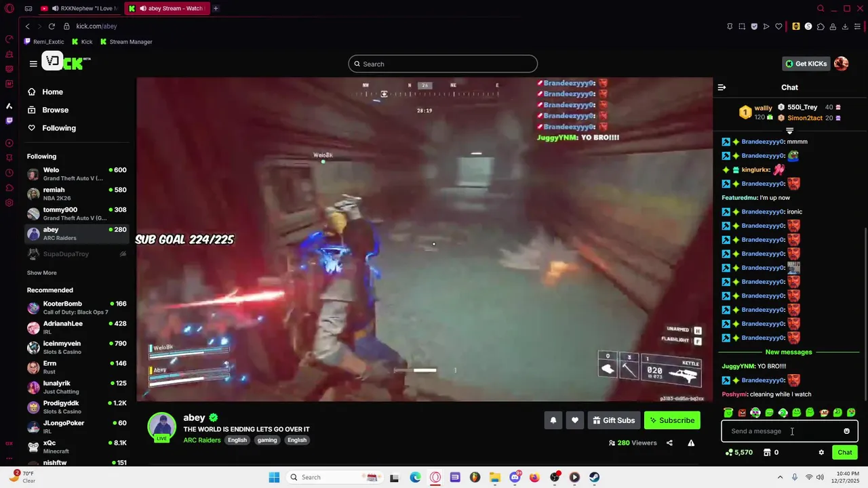Open Steam from the taskbar
This screenshot has height=488, width=868.
tap(594, 477)
